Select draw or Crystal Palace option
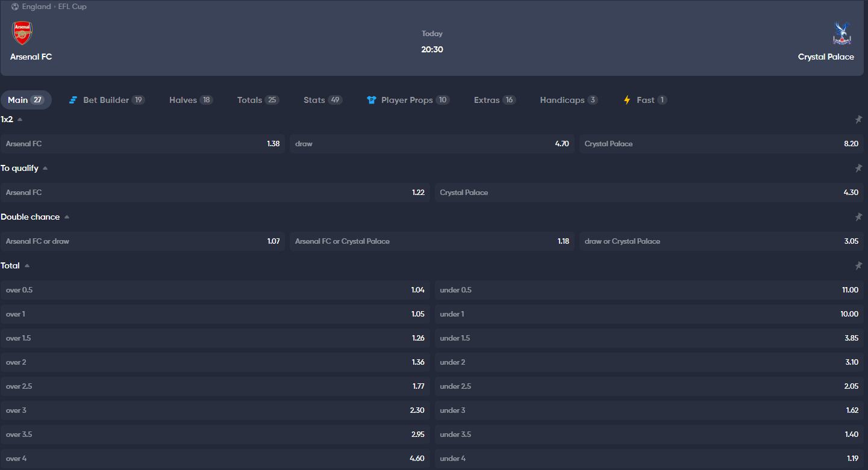Image resolution: width=868 pixels, height=470 pixels. (722, 241)
